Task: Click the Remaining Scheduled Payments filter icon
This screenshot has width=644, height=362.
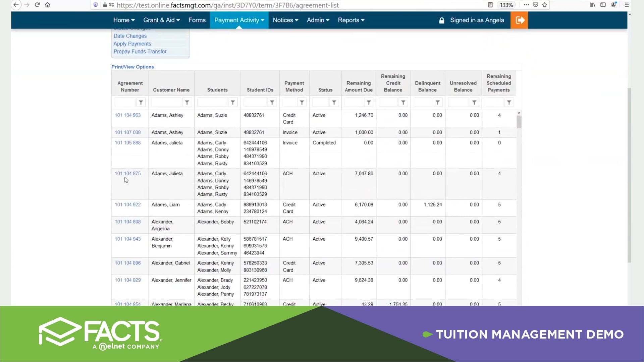Action: pyautogui.click(x=509, y=103)
